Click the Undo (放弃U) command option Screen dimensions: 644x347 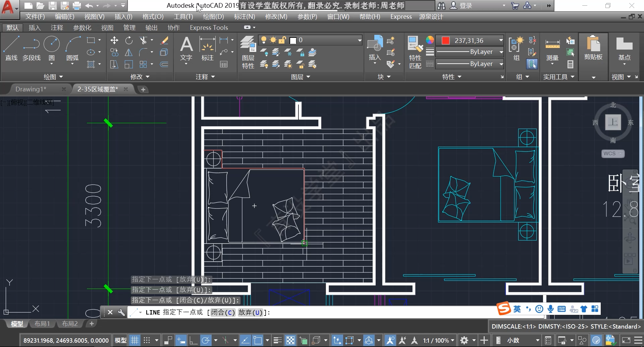pyautogui.click(x=251, y=312)
